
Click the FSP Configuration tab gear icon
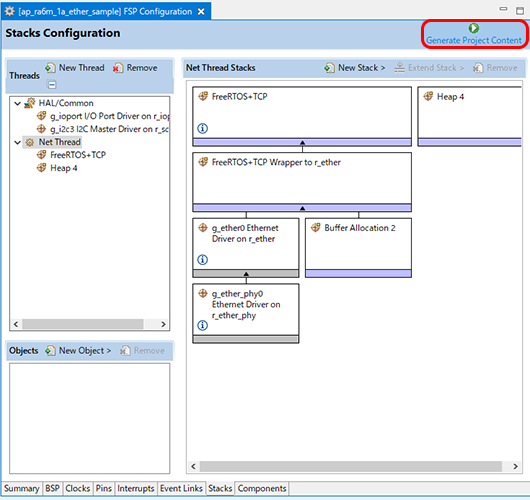[9, 11]
